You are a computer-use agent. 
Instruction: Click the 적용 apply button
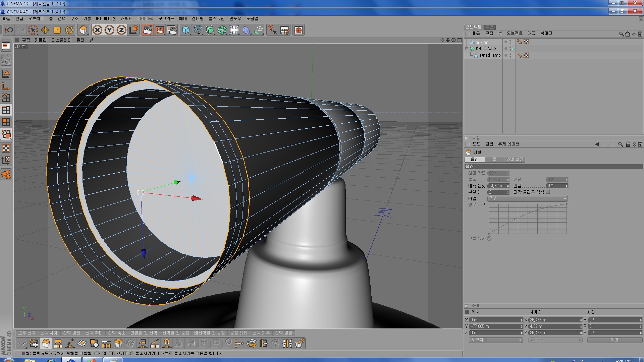click(614, 340)
